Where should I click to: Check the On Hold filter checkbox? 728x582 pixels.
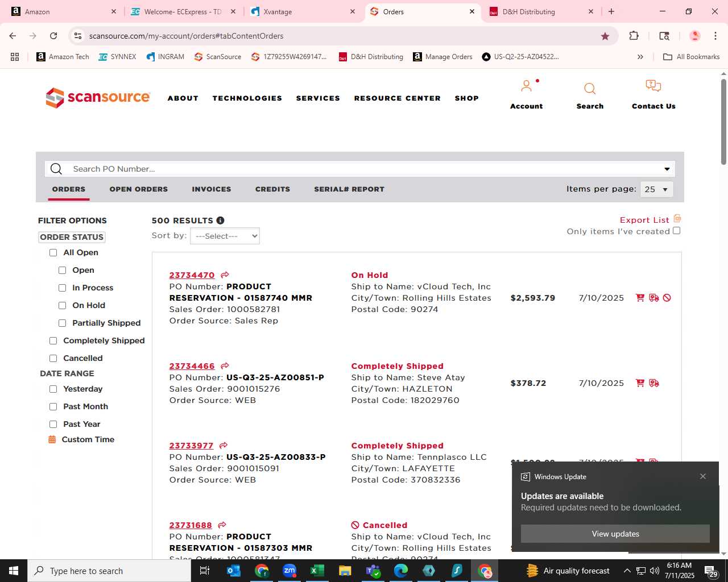(x=62, y=305)
